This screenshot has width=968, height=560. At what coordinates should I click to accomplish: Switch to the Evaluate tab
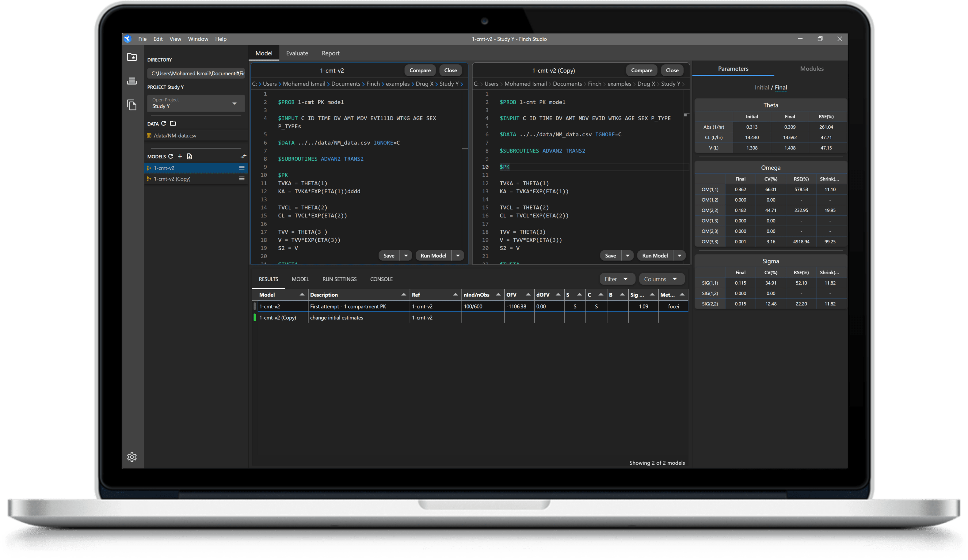(297, 53)
